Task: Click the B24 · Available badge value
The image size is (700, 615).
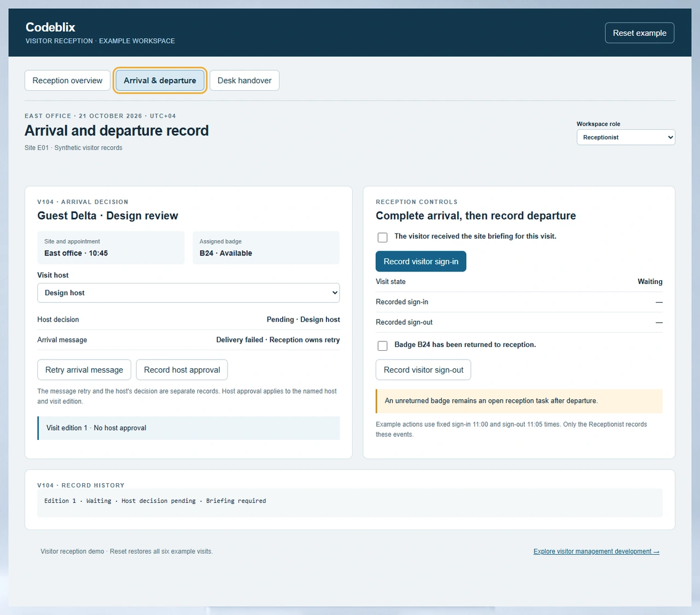Action: pos(226,253)
